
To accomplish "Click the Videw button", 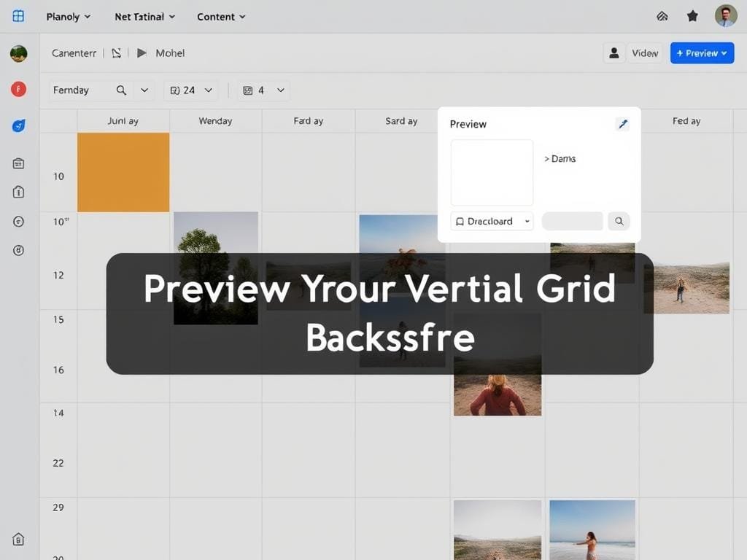I will pos(645,53).
